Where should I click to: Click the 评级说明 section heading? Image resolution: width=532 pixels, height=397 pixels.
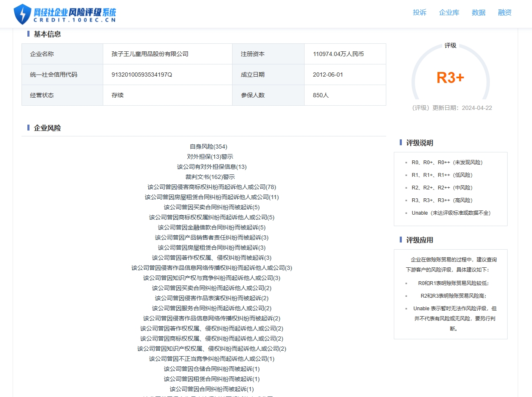coord(420,143)
